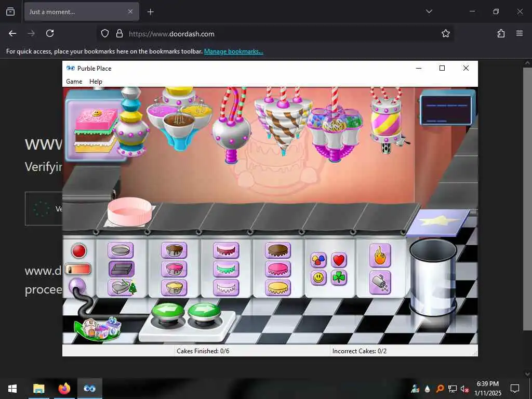
Task: Choose chocolate cake batter
Action: 174,251
